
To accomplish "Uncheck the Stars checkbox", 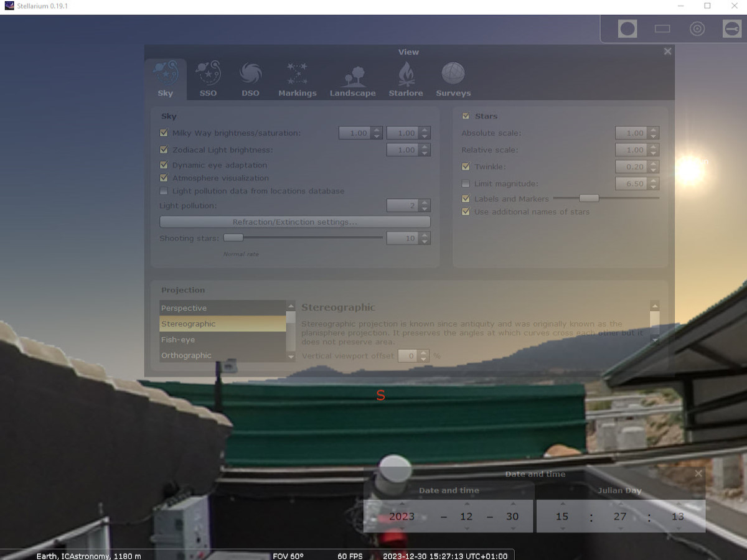I will coord(466,116).
